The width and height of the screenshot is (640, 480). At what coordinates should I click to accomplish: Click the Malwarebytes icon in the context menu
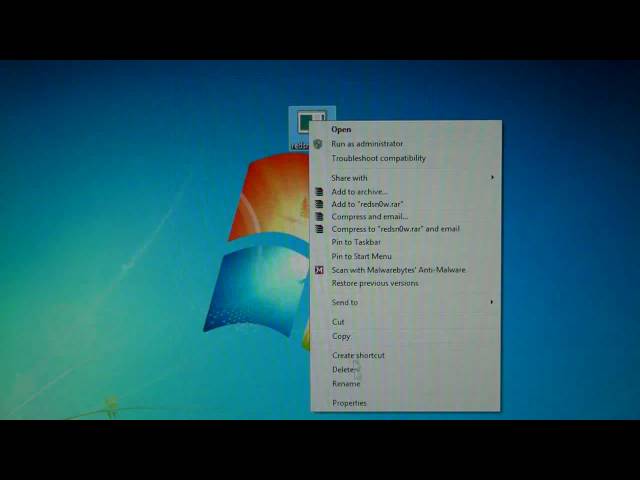point(319,270)
